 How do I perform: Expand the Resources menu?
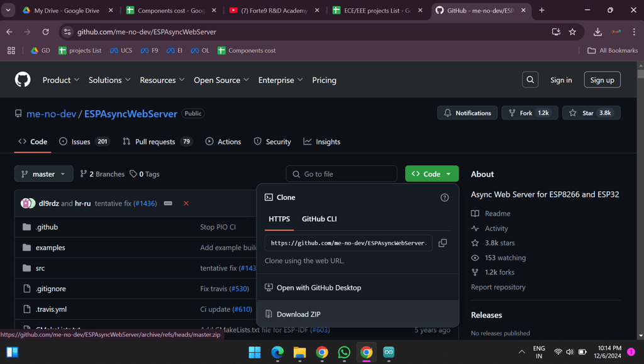(162, 80)
